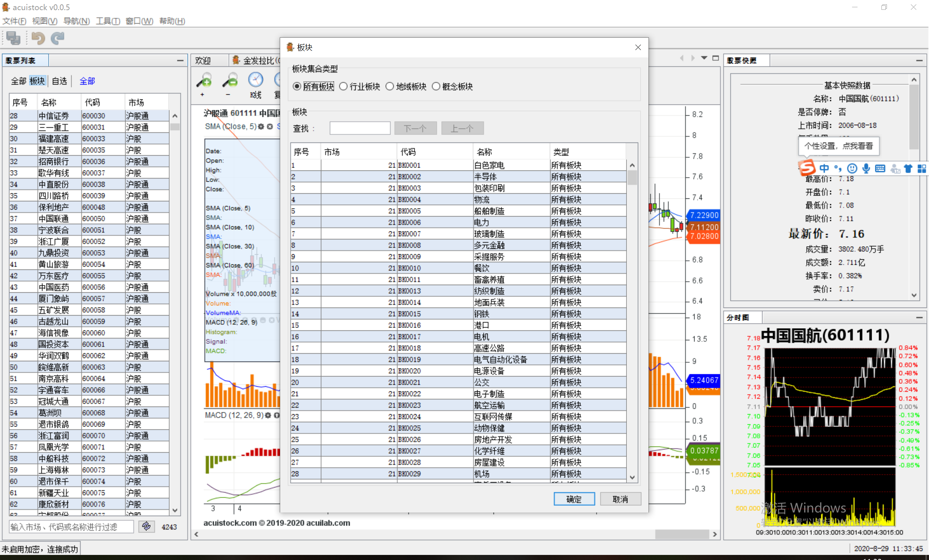Switch to the 欢迎 tab

[x=203, y=60]
